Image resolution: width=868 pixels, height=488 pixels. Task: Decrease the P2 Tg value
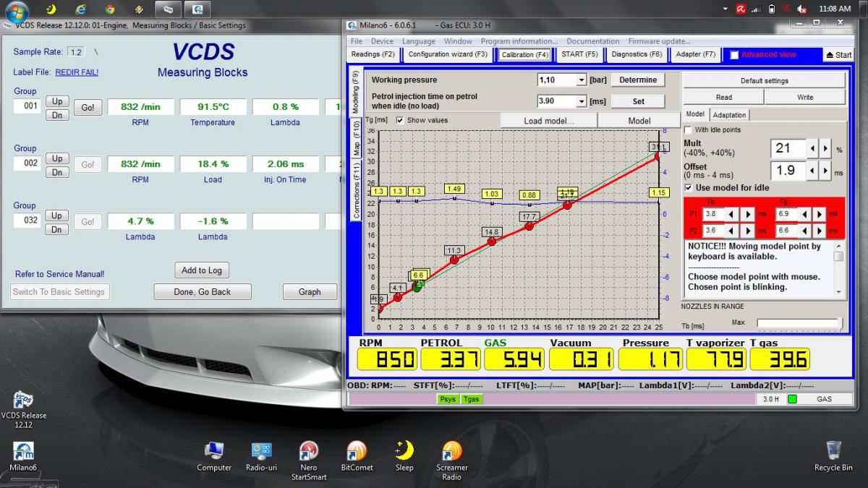click(805, 231)
